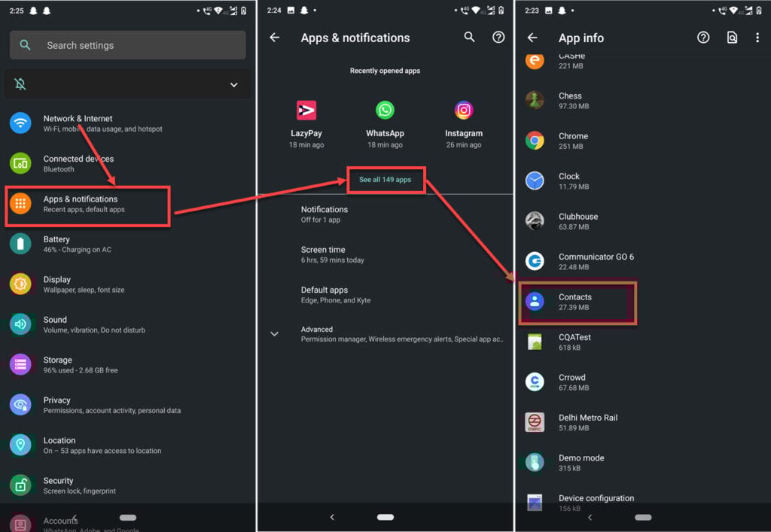Open LazyPay recent app icon
The height and width of the screenshot is (532, 771).
[x=306, y=110]
